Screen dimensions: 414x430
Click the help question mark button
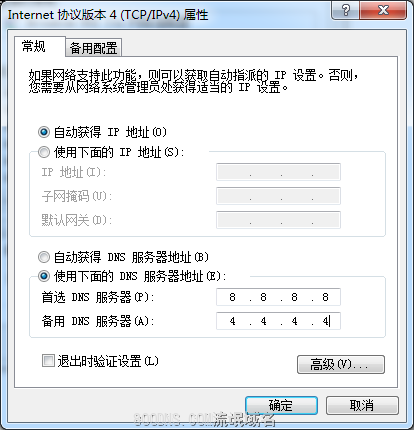point(346,11)
